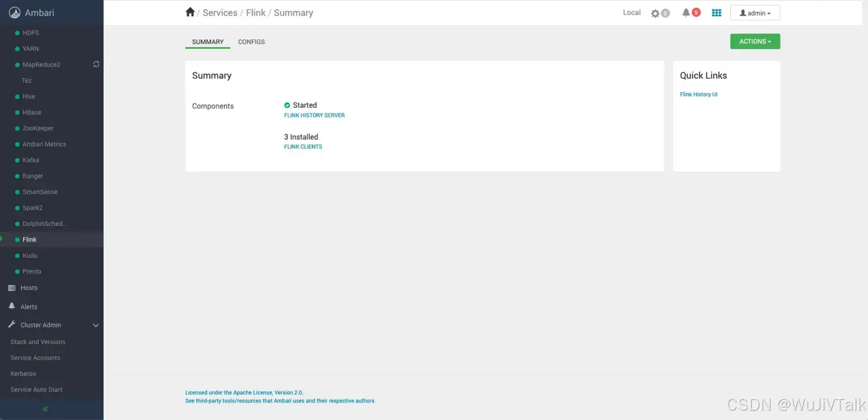Click the admin user icon
Screen dimensions: 868x420
tap(743, 13)
